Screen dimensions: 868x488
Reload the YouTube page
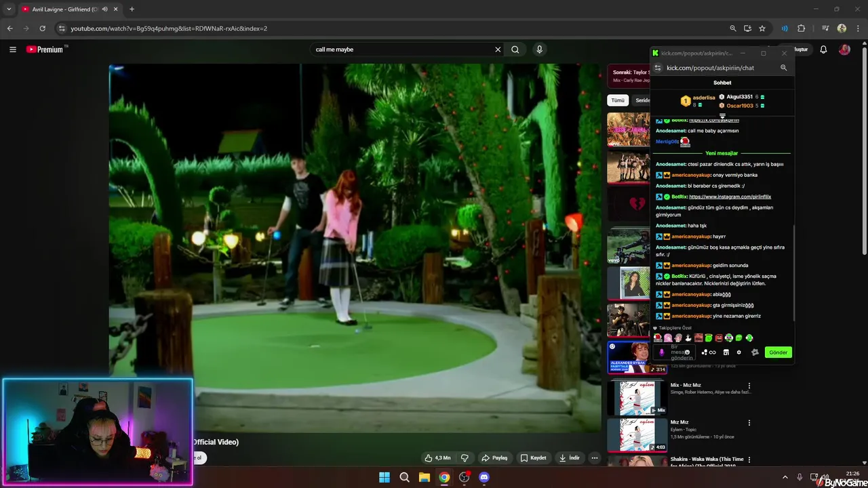coord(42,28)
